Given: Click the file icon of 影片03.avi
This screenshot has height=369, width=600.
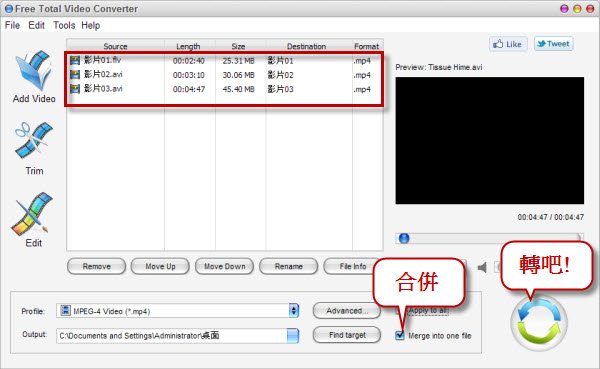Looking at the screenshot, I should click(75, 89).
